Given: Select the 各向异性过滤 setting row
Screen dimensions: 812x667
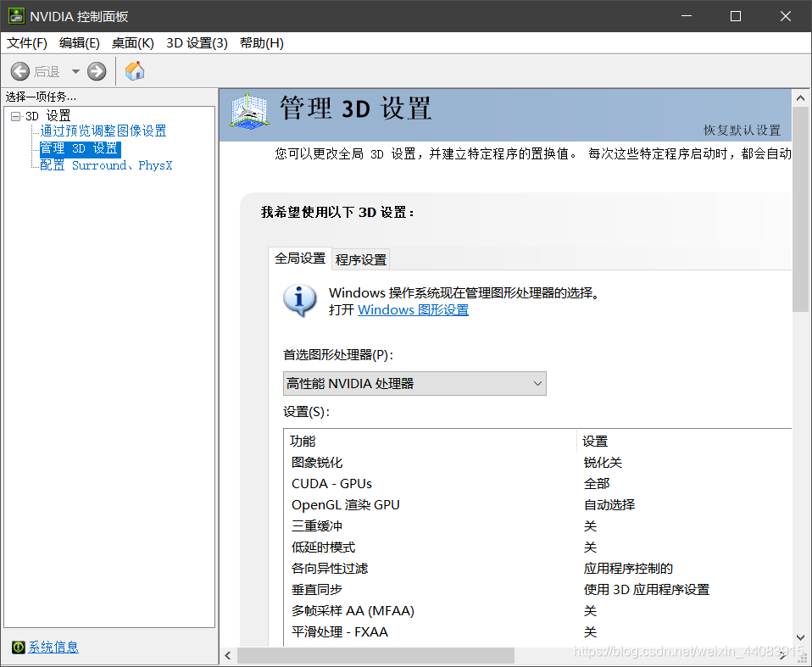Looking at the screenshot, I should point(537,569).
